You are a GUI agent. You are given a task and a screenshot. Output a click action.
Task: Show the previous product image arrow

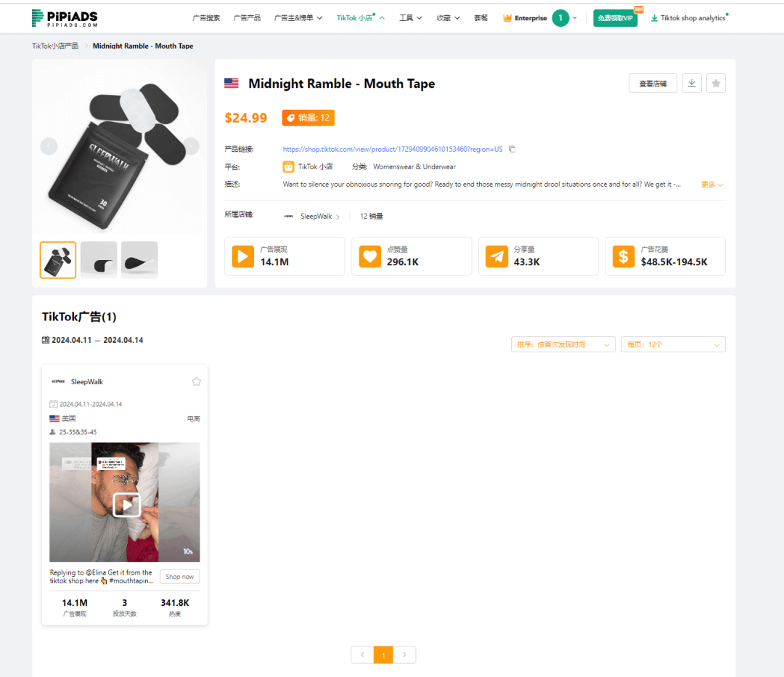[x=49, y=146]
